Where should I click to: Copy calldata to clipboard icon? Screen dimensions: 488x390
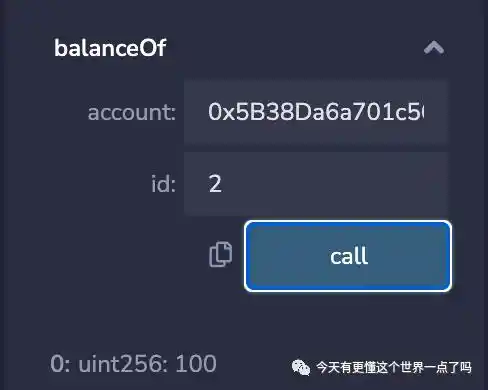pyautogui.click(x=220, y=254)
